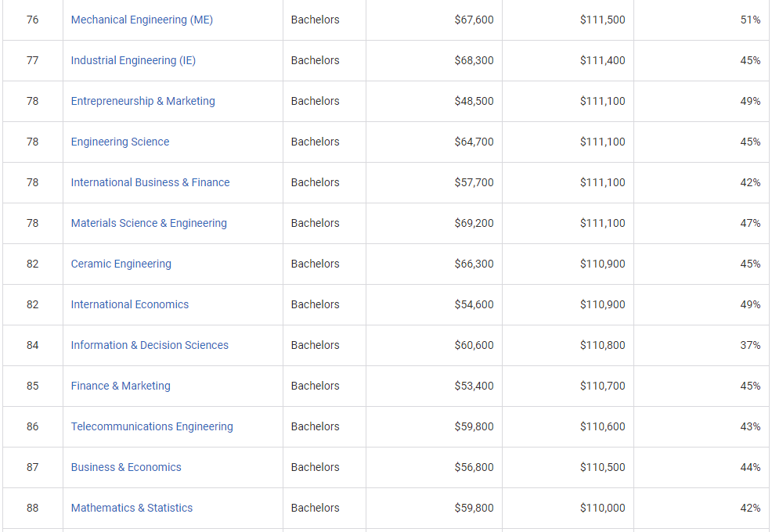
Task: Click the $110,000 mid-career pay value
Action: click(x=602, y=508)
